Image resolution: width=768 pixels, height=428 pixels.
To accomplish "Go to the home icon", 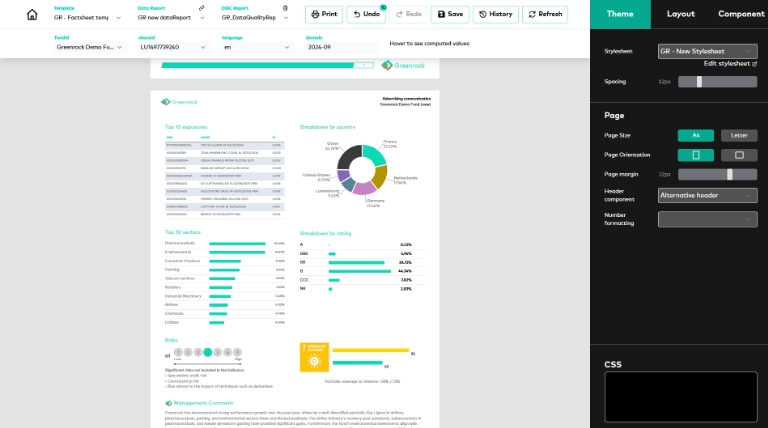I will [32, 15].
